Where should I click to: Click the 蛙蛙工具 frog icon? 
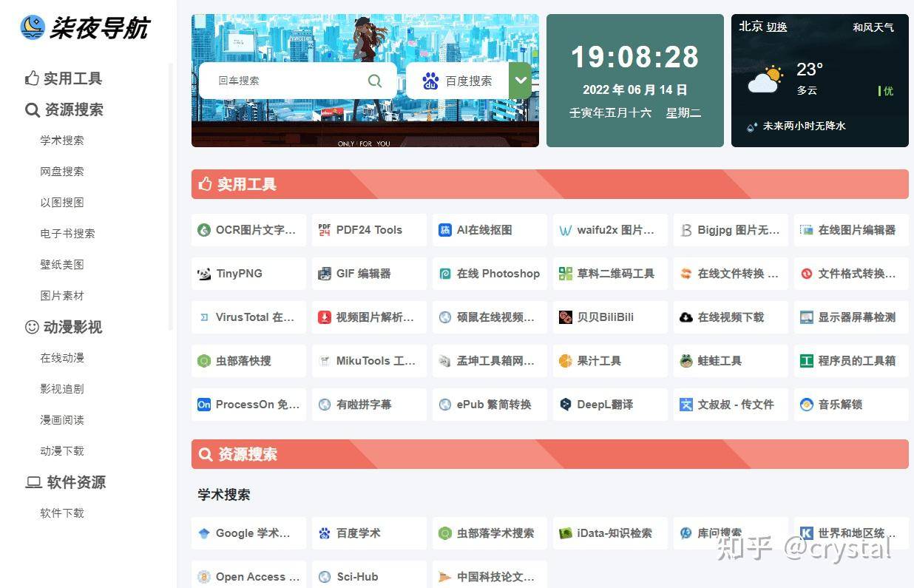686,361
